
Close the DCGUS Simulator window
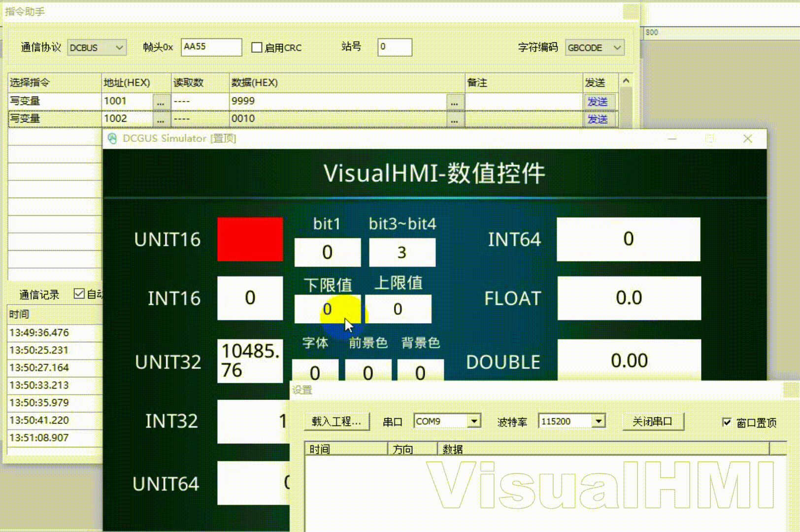coord(747,139)
